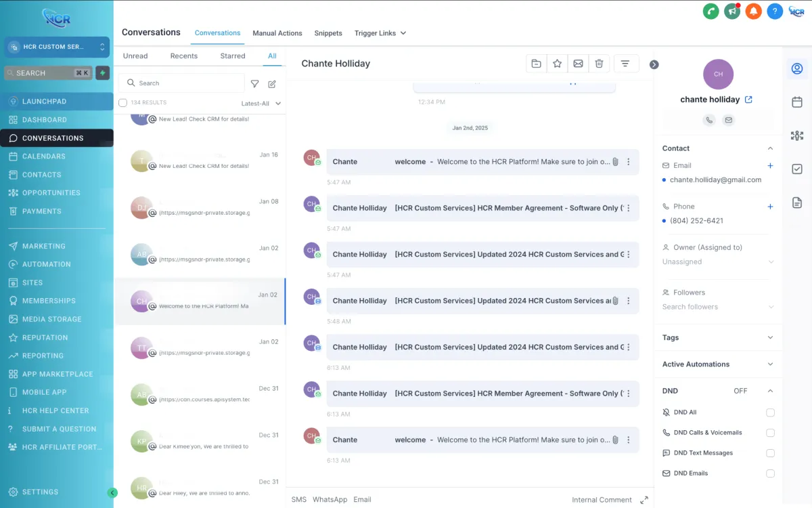This screenshot has height=508, width=812.
Task: Add another email with plus icon
Action: pyautogui.click(x=770, y=165)
